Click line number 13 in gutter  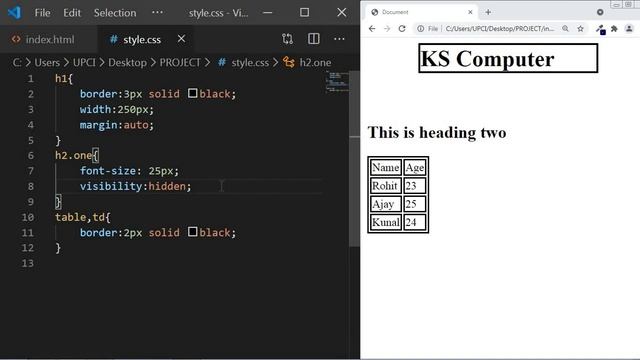tap(28, 263)
